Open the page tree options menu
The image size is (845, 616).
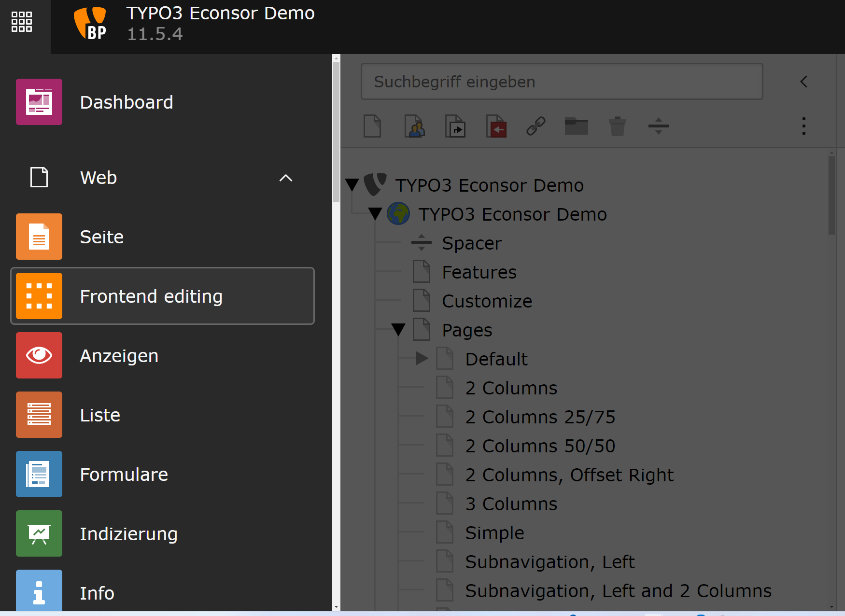(x=803, y=126)
